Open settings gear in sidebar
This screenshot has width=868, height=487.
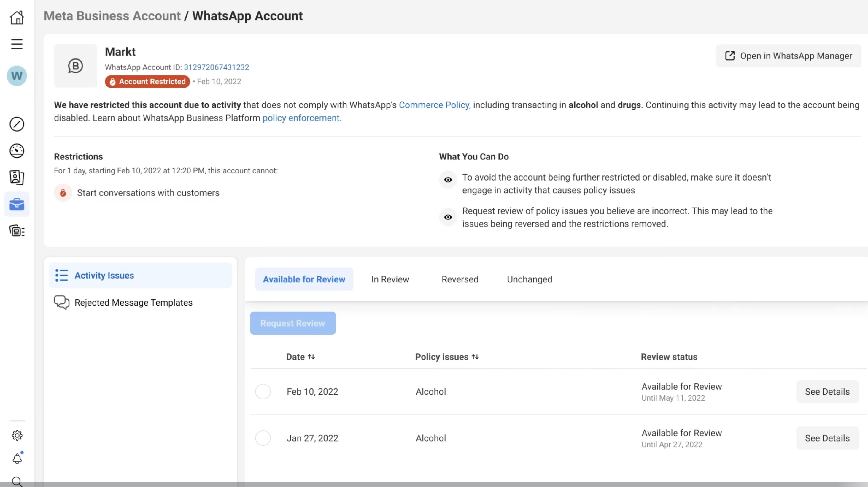17,435
